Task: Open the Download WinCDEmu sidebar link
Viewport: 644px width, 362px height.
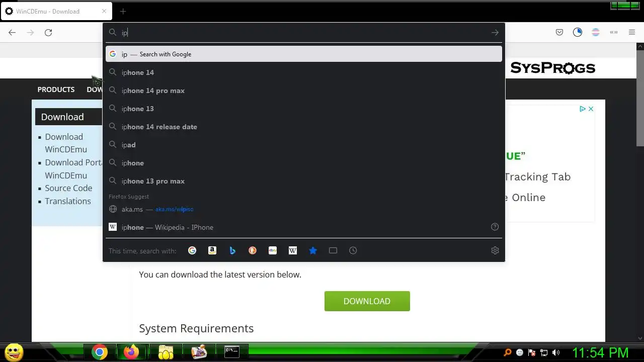Action: 65,143
